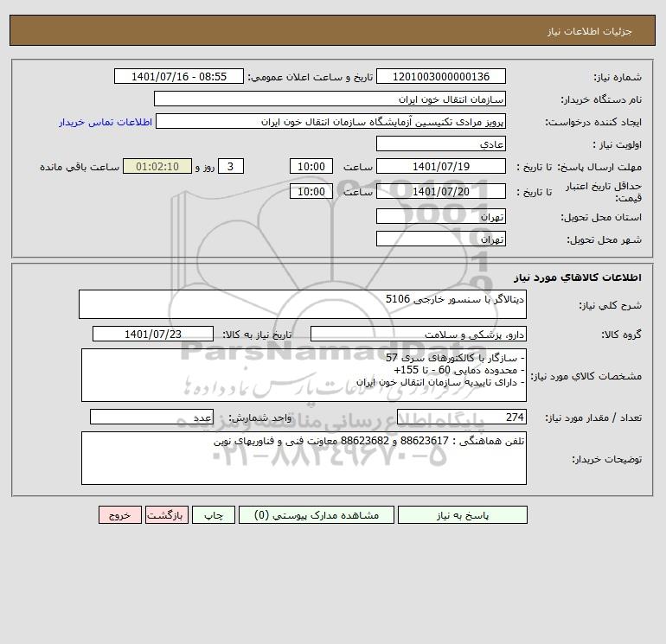Viewport: 666px width, 644px height.
Task: Click the buyer organization name field
Action: click(330, 99)
